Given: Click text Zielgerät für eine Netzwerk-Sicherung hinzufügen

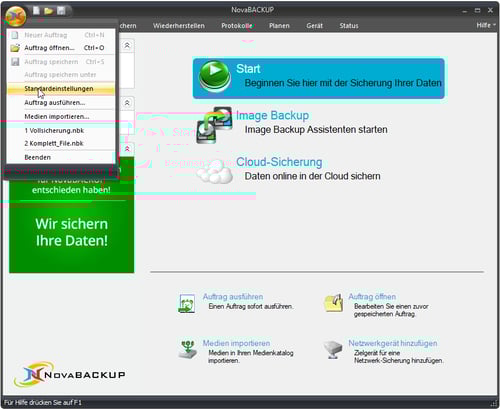Looking at the screenshot, I should point(399,357).
